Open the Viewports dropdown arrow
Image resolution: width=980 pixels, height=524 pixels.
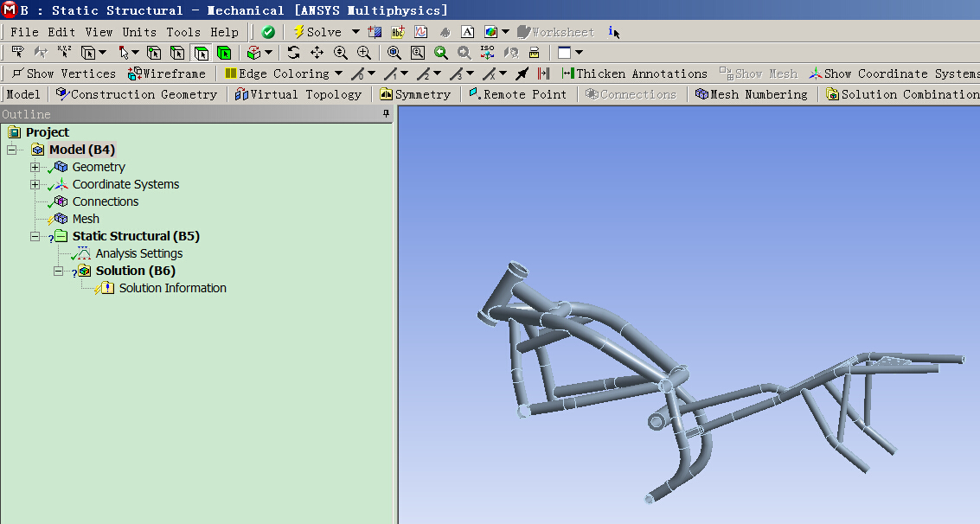[579, 53]
